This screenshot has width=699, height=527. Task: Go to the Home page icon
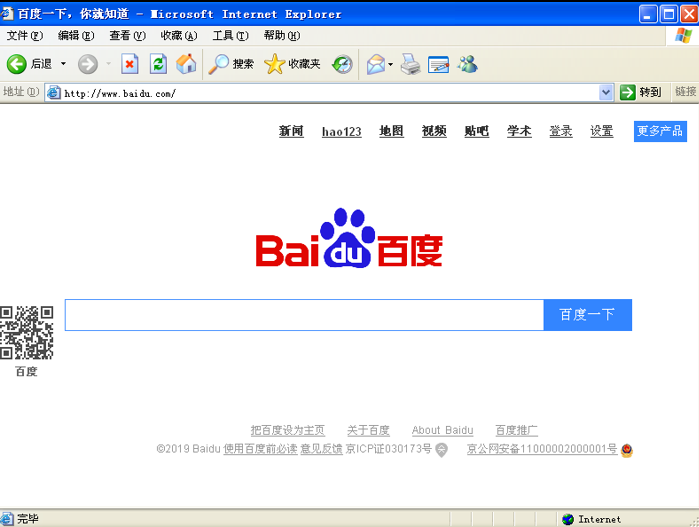coord(186,64)
